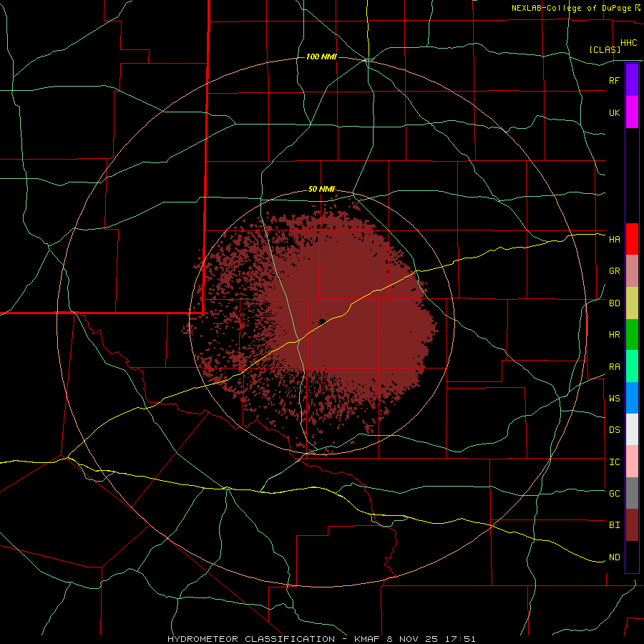This screenshot has width=644, height=644.
Task: Click the GC legend label
Action: pos(614,494)
